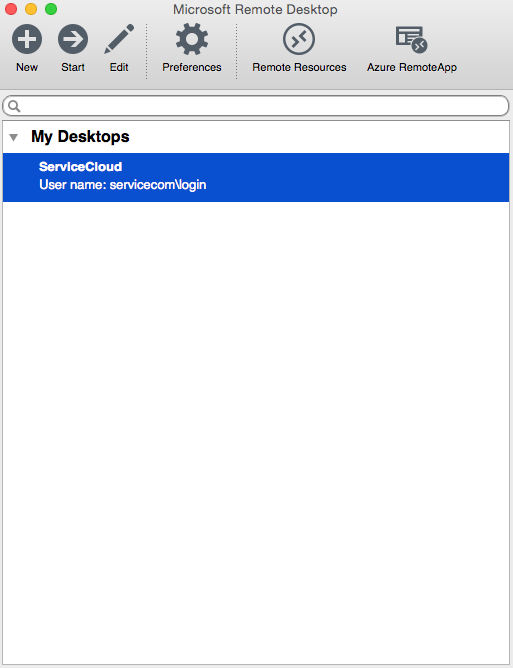Open Preferences gear icon
This screenshot has width=513, height=668.
(192, 39)
